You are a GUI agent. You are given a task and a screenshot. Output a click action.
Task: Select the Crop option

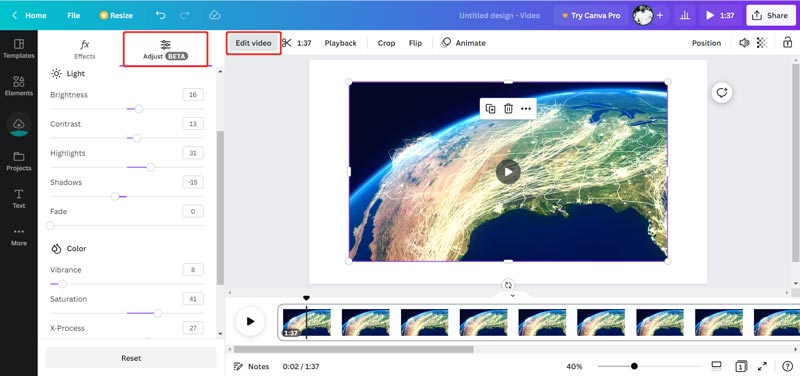[x=386, y=43]
